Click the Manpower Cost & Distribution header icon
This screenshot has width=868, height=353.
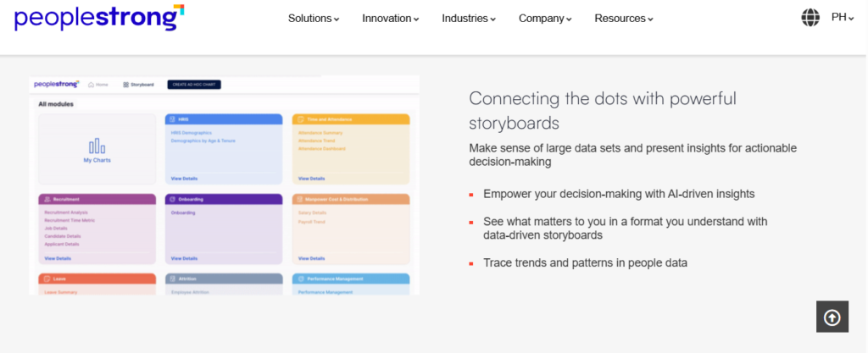pyautogui.click(x=301, y=199)
